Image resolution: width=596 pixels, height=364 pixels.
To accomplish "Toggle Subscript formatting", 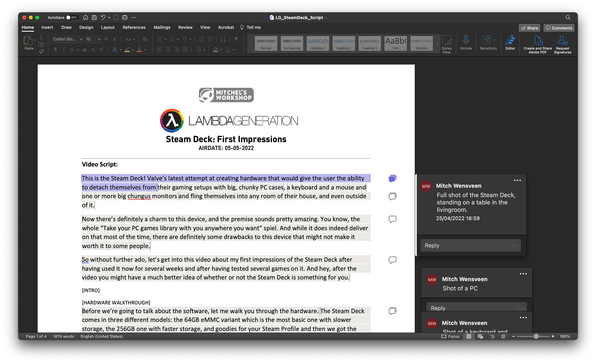I will pyautogui.click(x=93, y=49).
